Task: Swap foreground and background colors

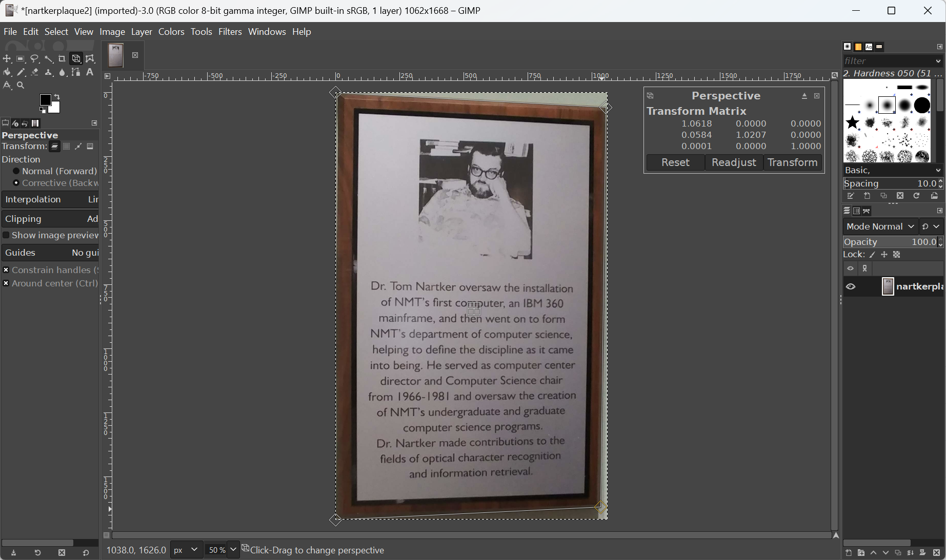Action: click(57, 97)
